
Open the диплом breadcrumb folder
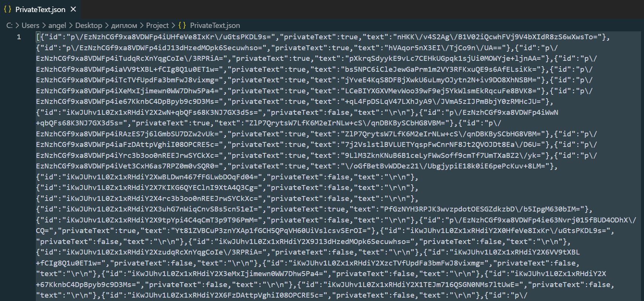124,25
